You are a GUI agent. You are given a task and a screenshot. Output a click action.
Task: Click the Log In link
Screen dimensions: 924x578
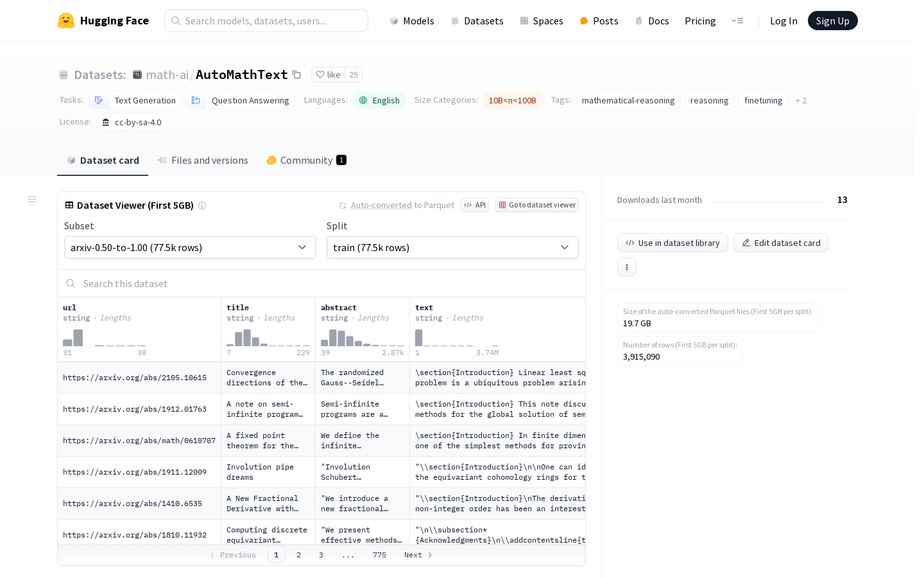(783, 21)
